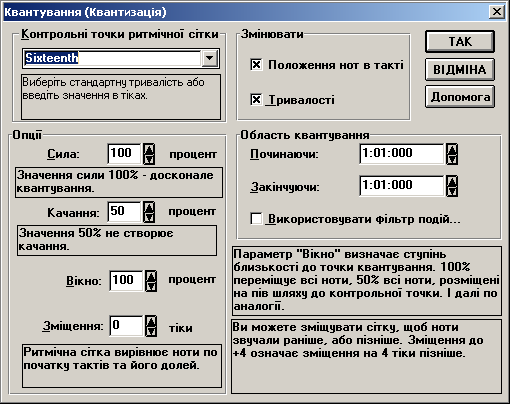Click the 'Змінювати' group title
The image size is (510, 404).
[x=272, y=34]
